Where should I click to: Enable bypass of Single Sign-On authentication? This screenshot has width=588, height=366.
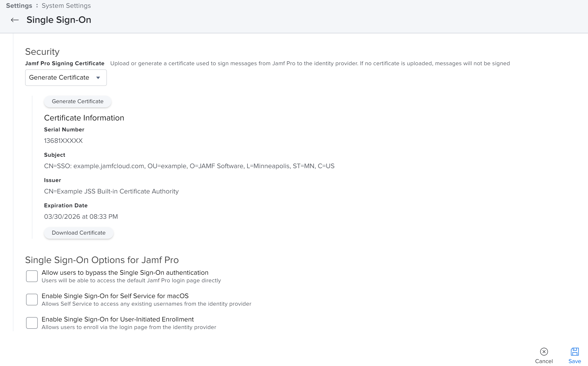tap(32, 276)
